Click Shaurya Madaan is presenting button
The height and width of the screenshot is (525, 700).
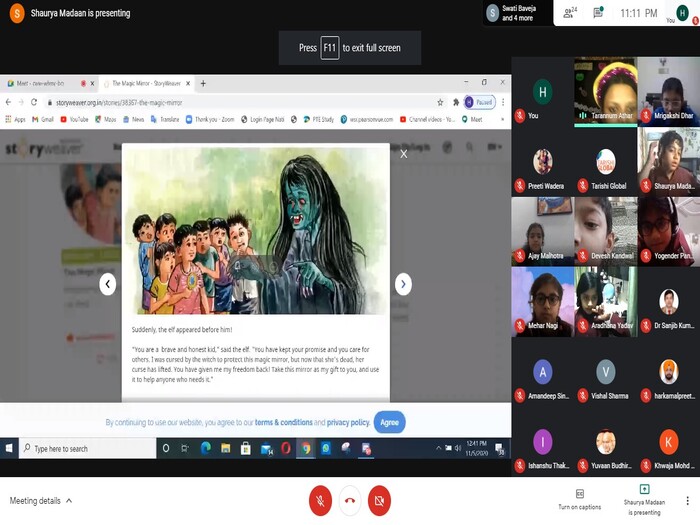(644, 500)
